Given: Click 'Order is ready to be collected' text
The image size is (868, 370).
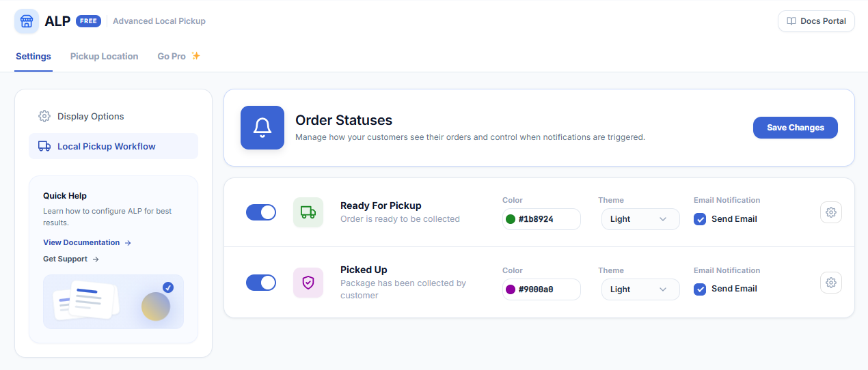Looking at the screenshot, I should (x=400, y=219).
